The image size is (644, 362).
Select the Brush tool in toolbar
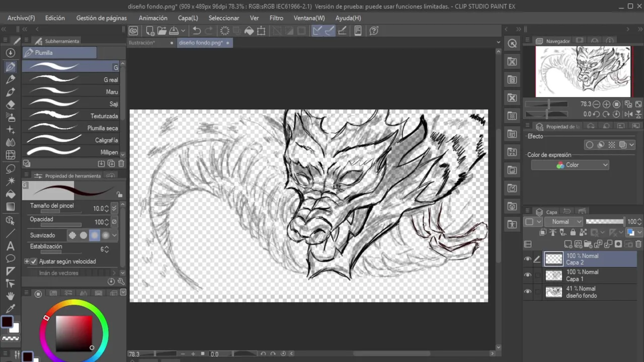click(x=11, y=92)
